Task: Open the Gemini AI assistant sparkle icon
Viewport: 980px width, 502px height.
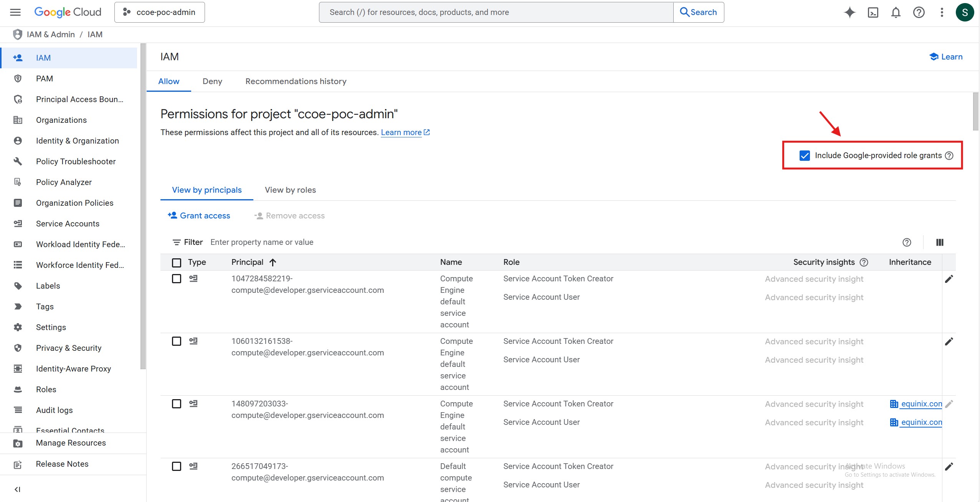Action: pyautogui.click(x=849, y=12)
